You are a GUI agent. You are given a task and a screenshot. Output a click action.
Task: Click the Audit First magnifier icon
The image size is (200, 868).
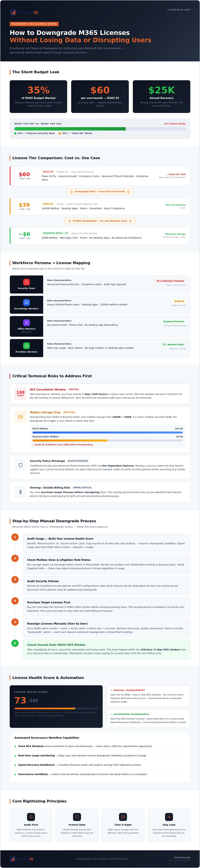[31, 817]
